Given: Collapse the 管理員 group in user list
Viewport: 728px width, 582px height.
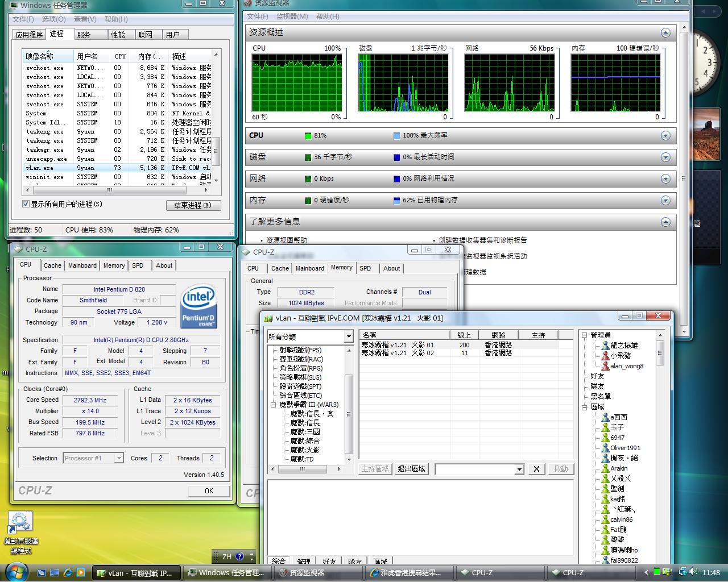Looking at the screenshot, I should (x=584, y=335).
